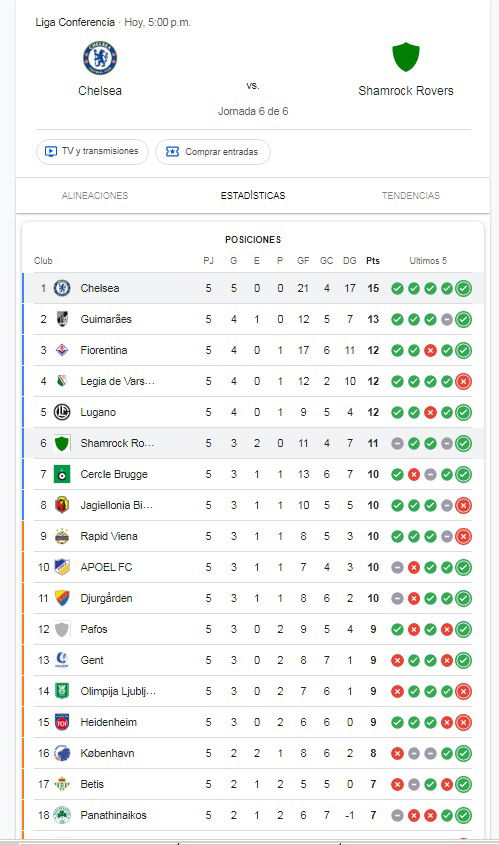
Task: Open the Alineaciones tab
Action: 95,196
